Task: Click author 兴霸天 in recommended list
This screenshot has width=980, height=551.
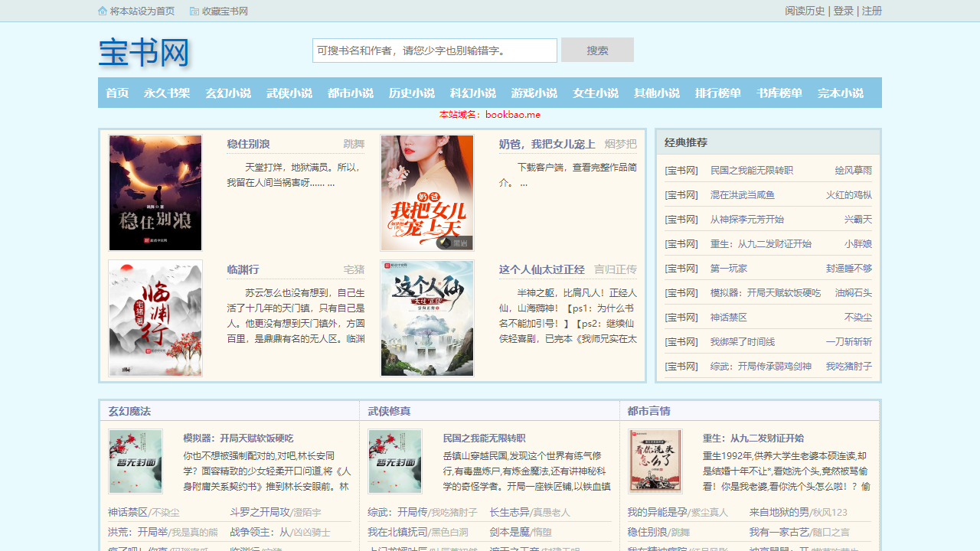Action: coord(857,219)
